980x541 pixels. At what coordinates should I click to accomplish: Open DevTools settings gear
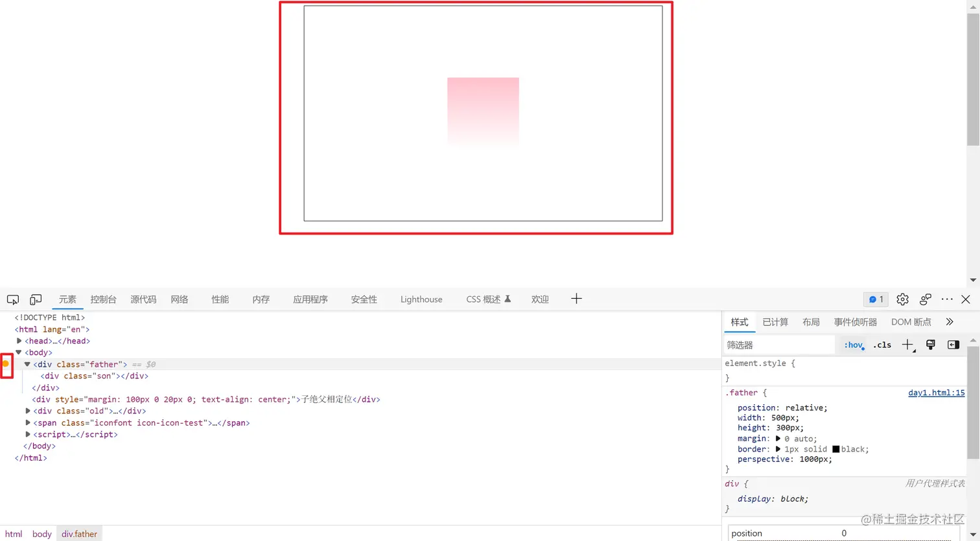(902, 299)
